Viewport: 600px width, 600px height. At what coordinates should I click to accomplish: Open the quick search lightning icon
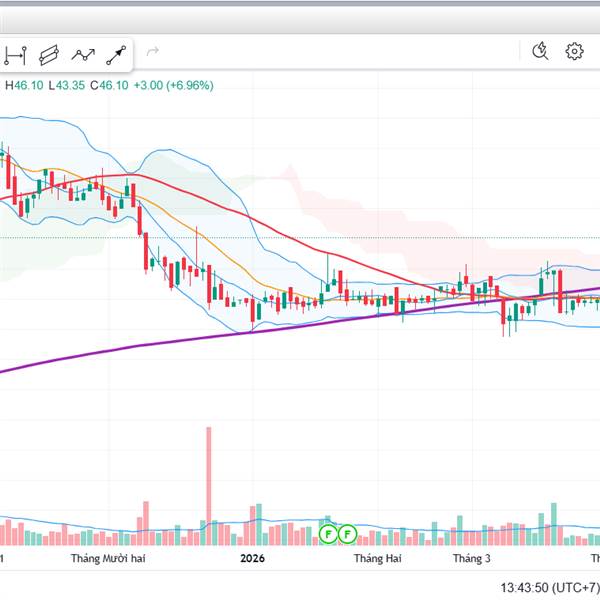pos(540,51)
